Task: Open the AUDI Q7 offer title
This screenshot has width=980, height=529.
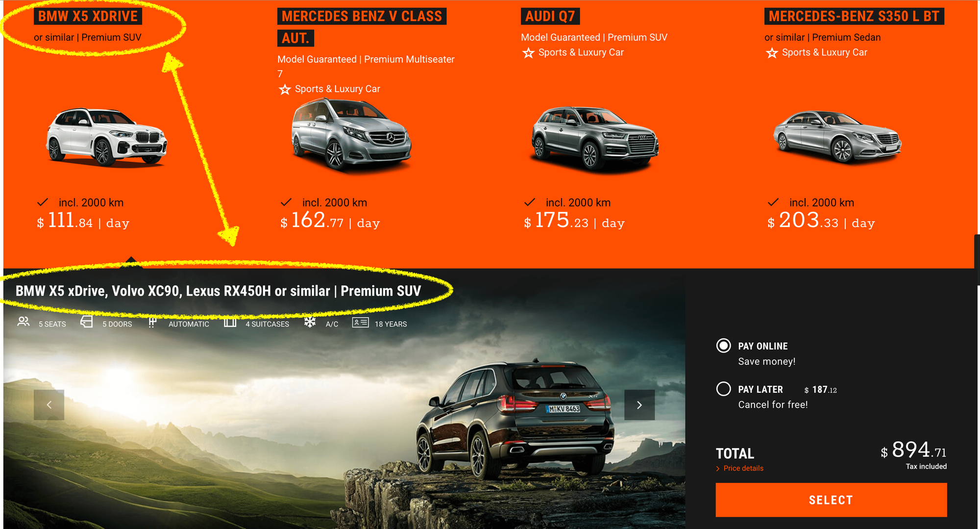Action: point(550,16)
